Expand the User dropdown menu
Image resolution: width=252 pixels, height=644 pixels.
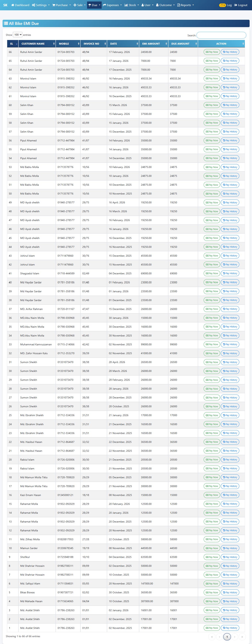tap(147, 5)
